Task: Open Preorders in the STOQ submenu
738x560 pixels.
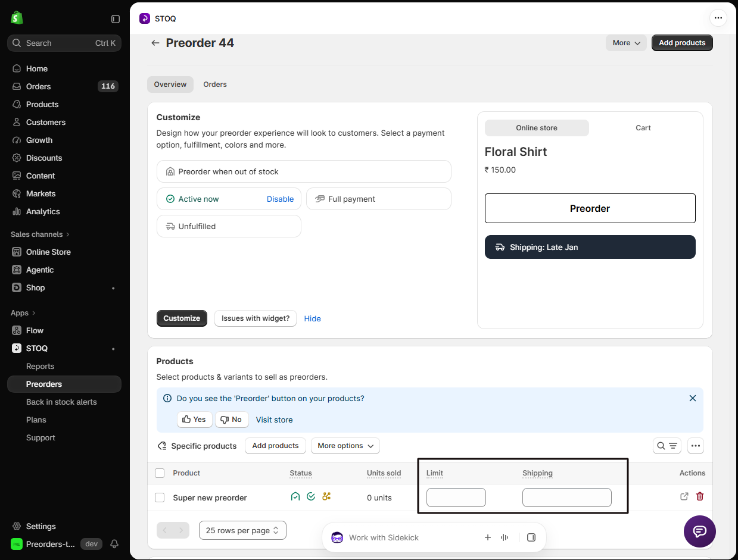Action: [64, 384]
